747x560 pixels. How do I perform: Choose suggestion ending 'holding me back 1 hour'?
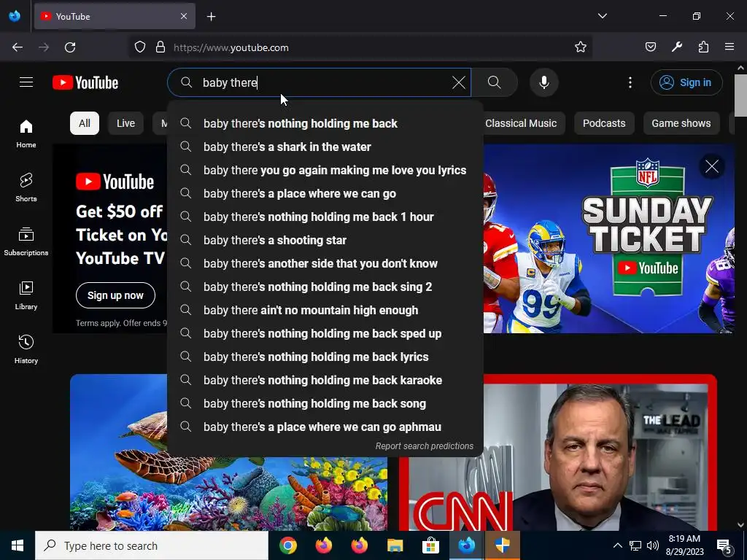(325, 217)
